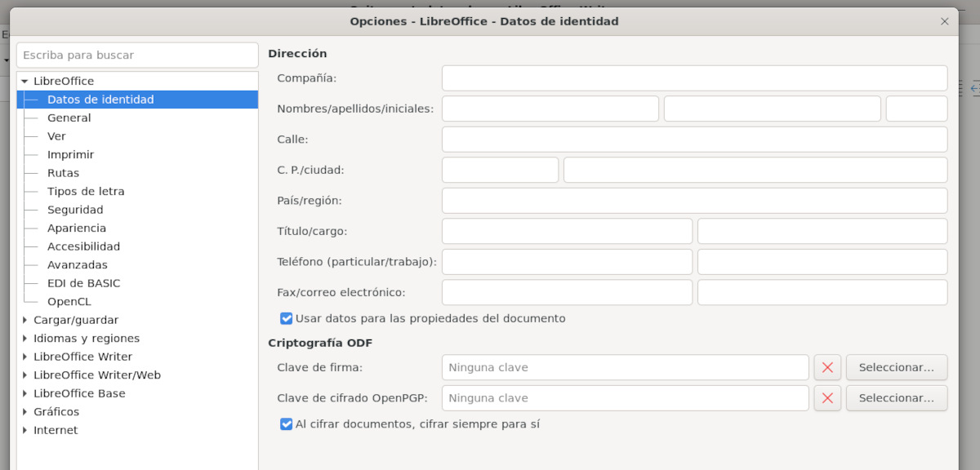Expand the LibreOffice Writer/Web node
The height and width of the screenshot is (470, 980).
click(x=24, y=375)
